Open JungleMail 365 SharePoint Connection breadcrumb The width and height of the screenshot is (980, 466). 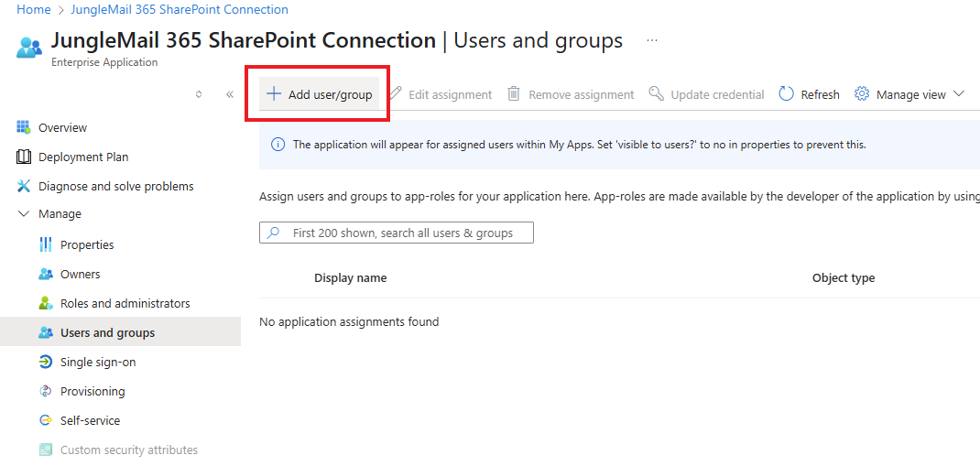pos(180,9)
